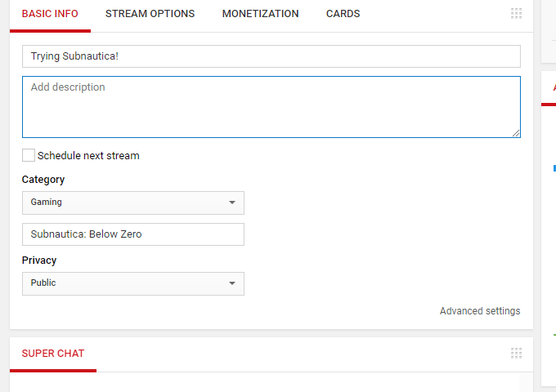556x392 pixels.
Task: Click the stream title field 'Trying Subnautica!'
Action: click(x=271, y=56)
